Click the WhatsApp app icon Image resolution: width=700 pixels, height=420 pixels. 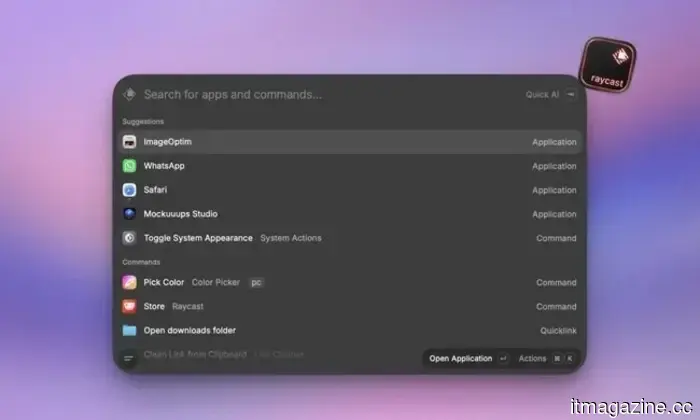pyautogui.click(x=129, y=166)
